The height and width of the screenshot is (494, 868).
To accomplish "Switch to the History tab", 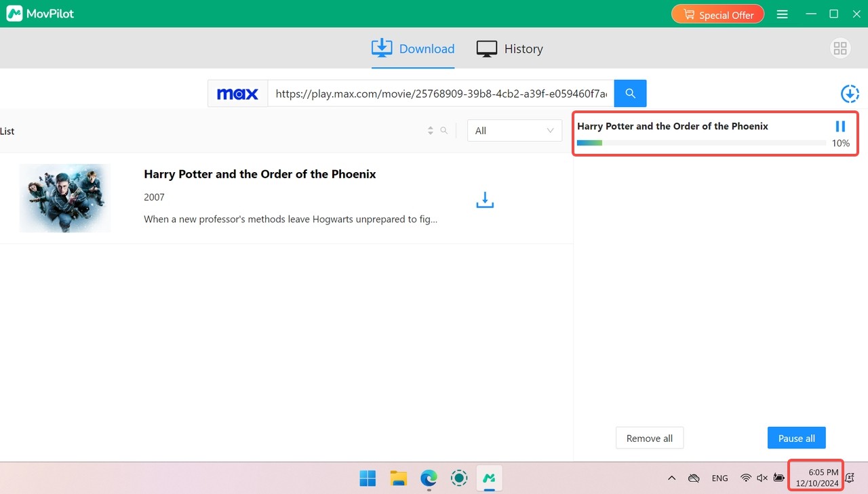I will click(509, 49).
